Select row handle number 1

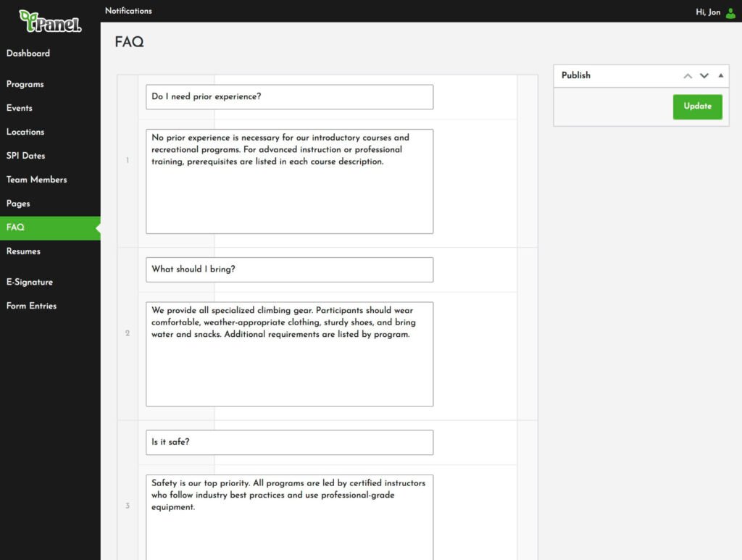click(x=128, y=160)
